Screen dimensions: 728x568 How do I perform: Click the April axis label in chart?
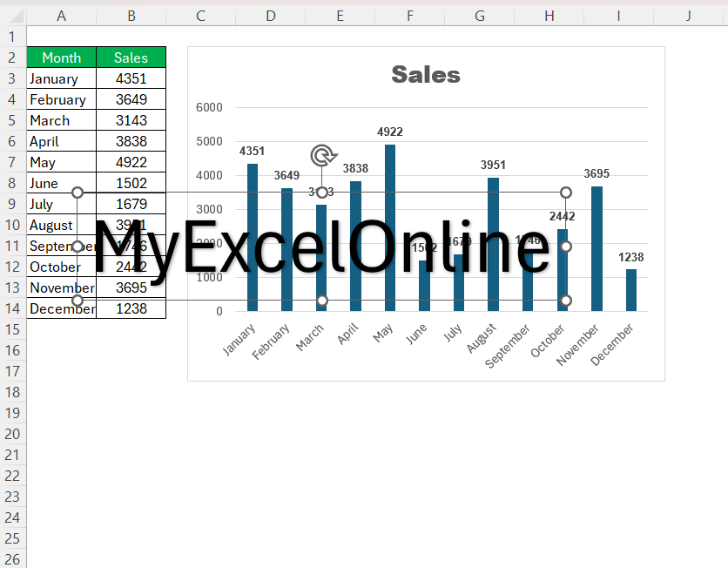[348, 334]
